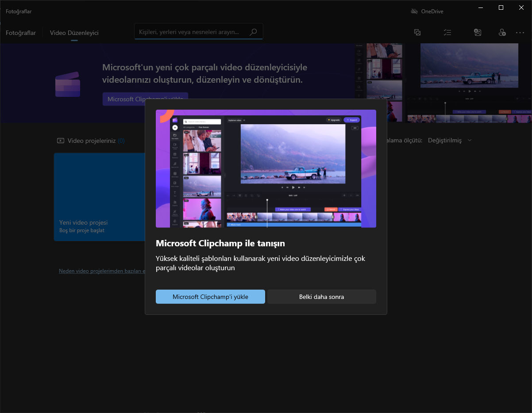The image size is (532, 413).
Task: Click 'Video projeleriniz' section title
Action: (x=92, y=141)
